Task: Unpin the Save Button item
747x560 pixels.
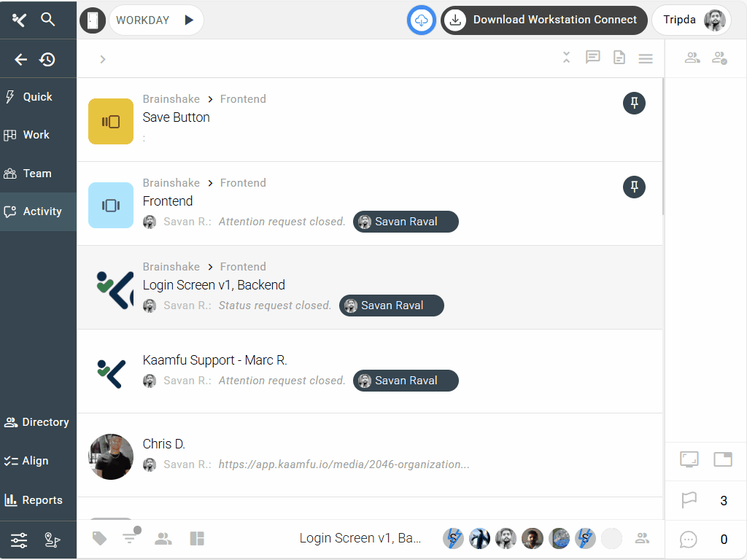Action: click(x=634, y=104)
